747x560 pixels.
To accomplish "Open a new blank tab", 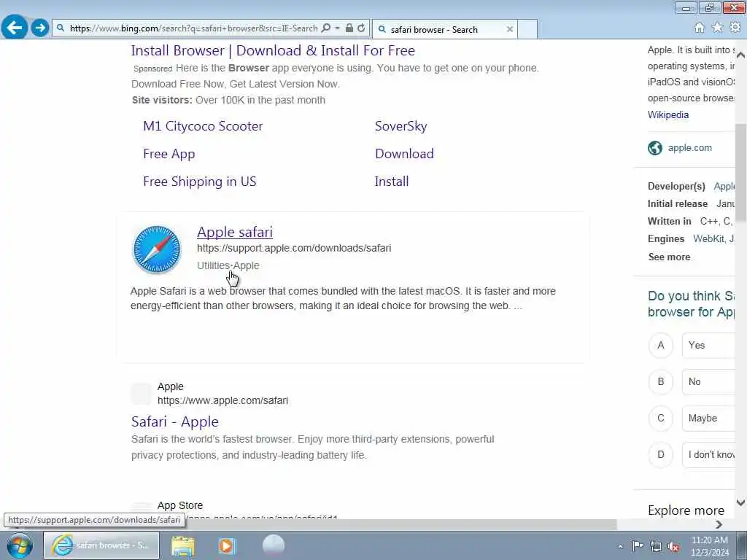I will (527, 29).
